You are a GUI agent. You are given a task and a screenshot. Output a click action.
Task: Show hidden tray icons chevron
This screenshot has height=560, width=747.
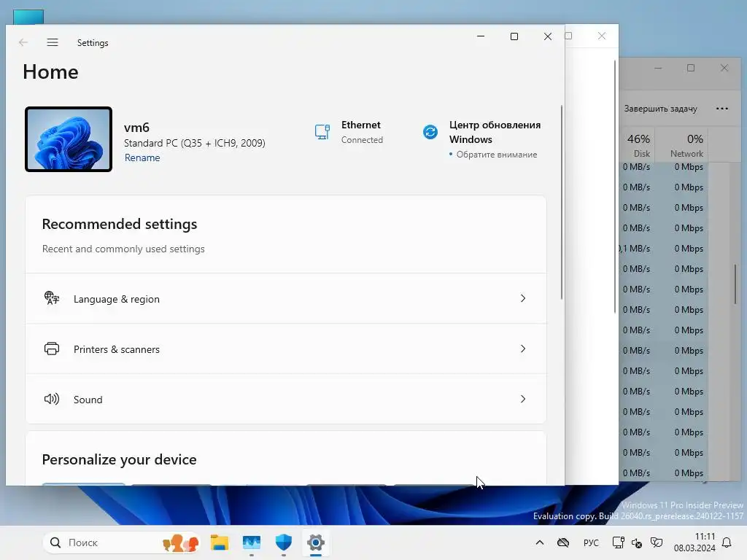pos(539,542)
